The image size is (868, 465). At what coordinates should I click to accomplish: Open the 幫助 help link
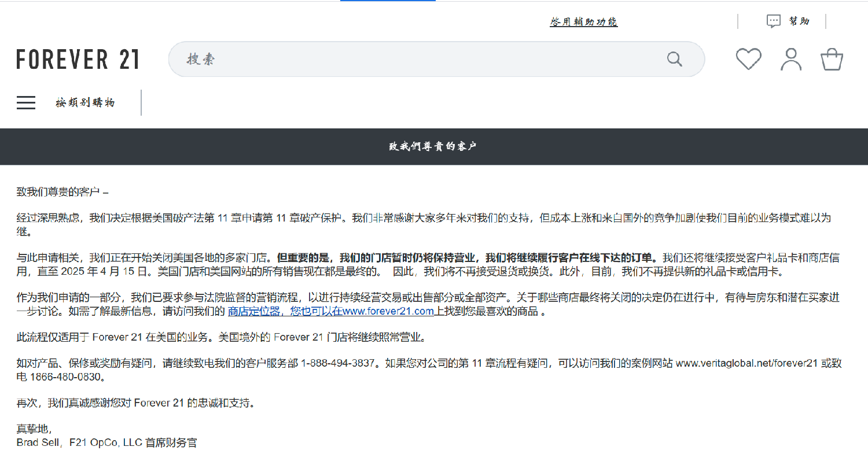[x=799, y=21]
